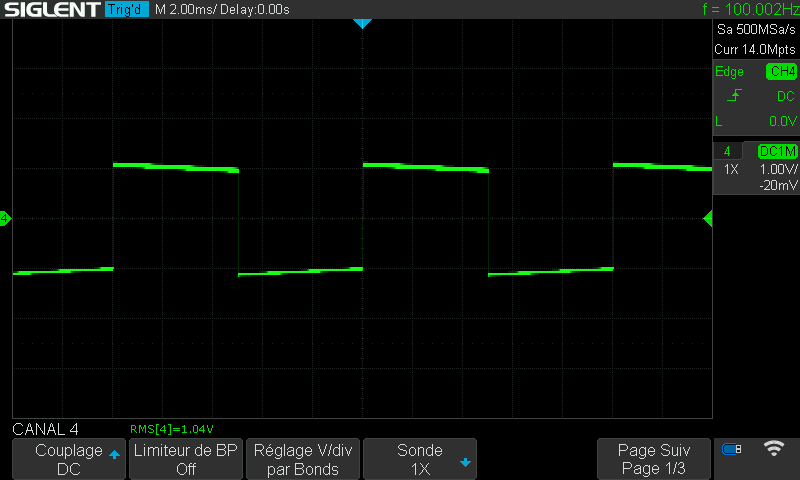
Task: Click the USB device status icon
Action: (732, 450)
